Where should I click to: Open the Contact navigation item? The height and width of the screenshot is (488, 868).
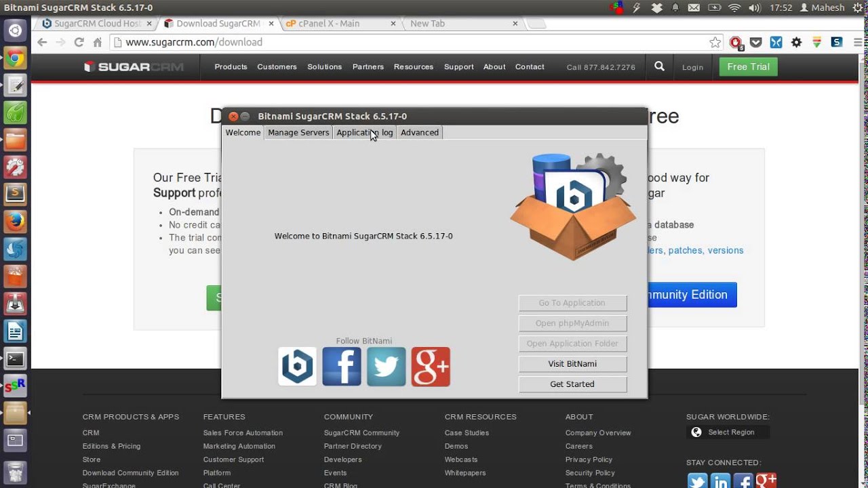point(530,66)
